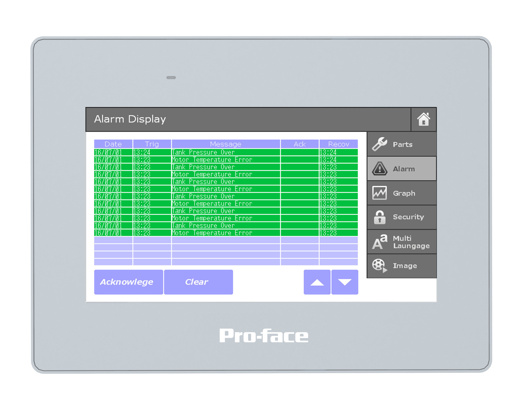Click the Ack column header
The image size is (532, 402).
click(x=299, y=144)
